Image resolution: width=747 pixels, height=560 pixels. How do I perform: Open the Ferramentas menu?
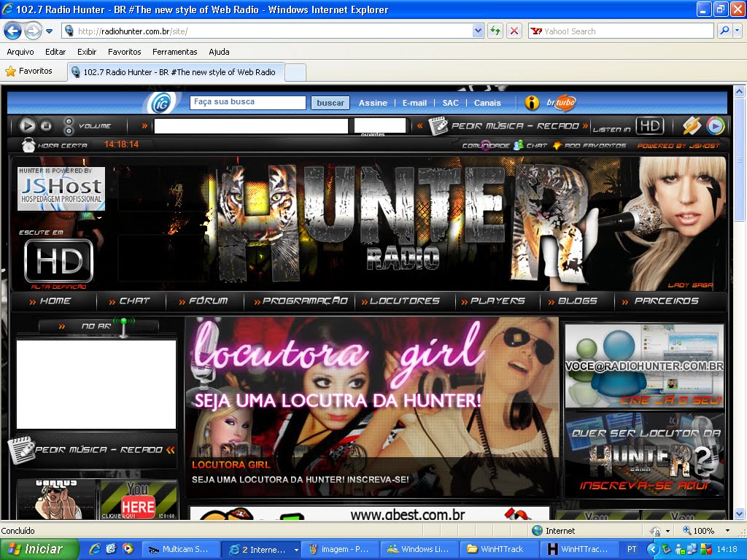click(175, 52)
